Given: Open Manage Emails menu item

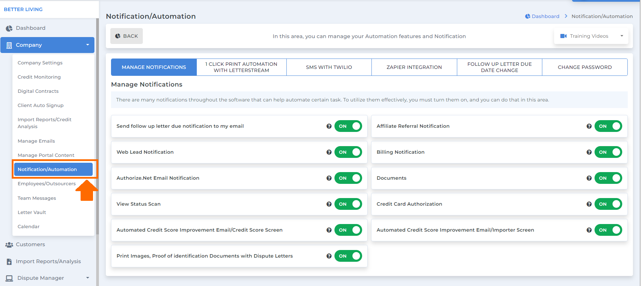Looking at the screenshot, I should (x=36, y=141).
